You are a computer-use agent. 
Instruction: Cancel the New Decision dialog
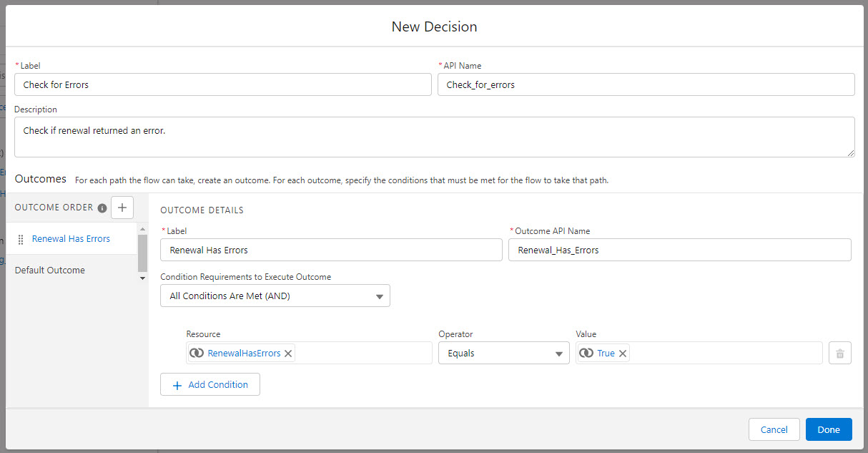[774, 429]
